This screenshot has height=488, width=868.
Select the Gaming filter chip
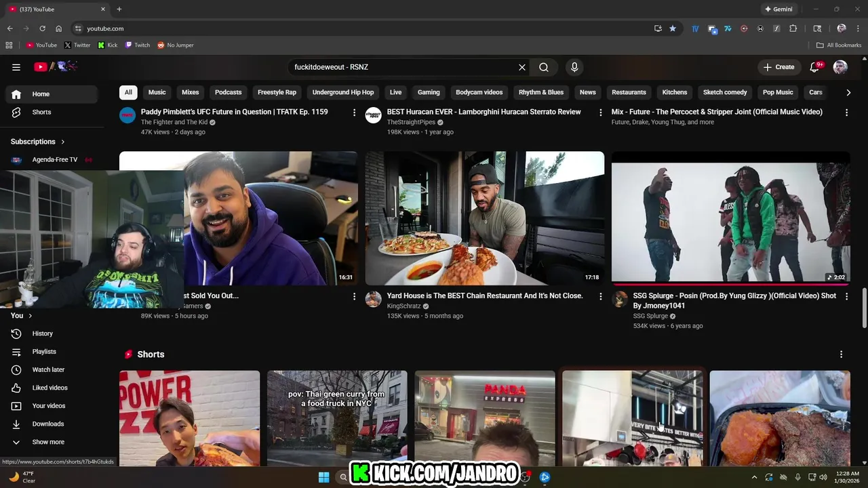click(429, 92)
